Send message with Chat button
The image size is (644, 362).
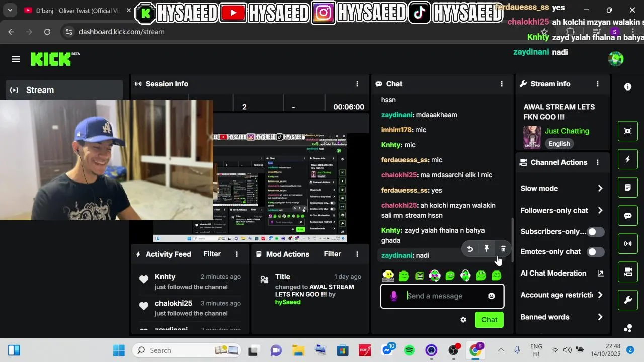tap(489, 320)
